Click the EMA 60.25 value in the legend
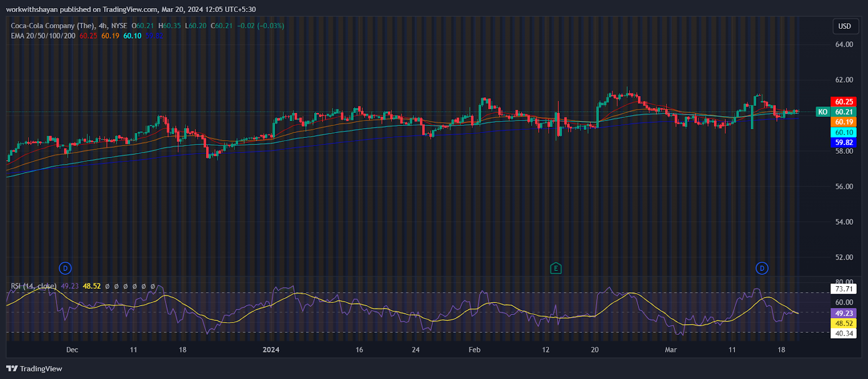 [x=88, y=36]
